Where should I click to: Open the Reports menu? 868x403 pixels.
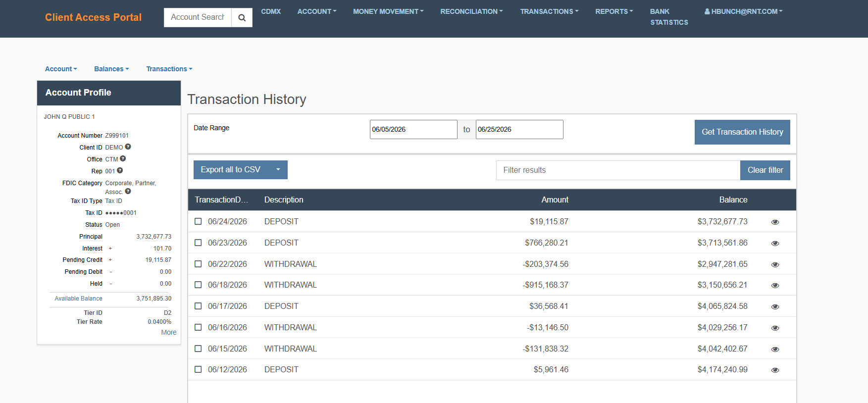[x=614, y=11]
